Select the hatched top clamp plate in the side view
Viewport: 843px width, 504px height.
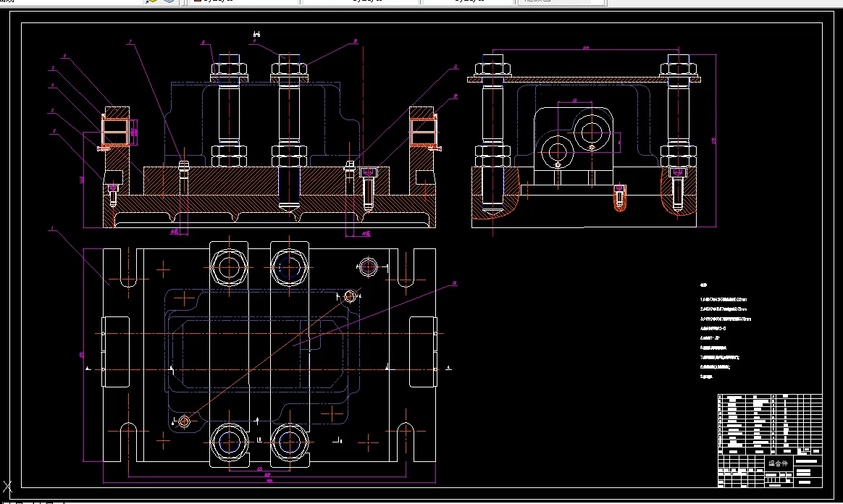[584, 80]
